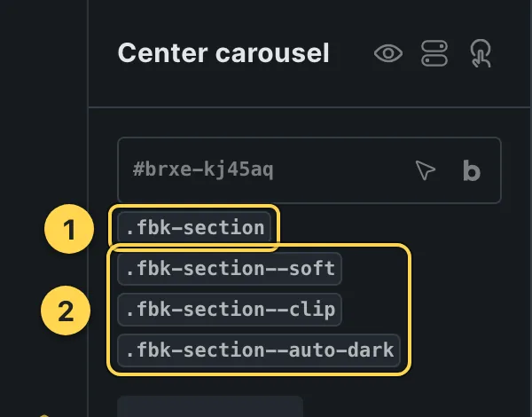
Task: Click the yellow number 1 annotation badge
Action: (x=69, y=229)
